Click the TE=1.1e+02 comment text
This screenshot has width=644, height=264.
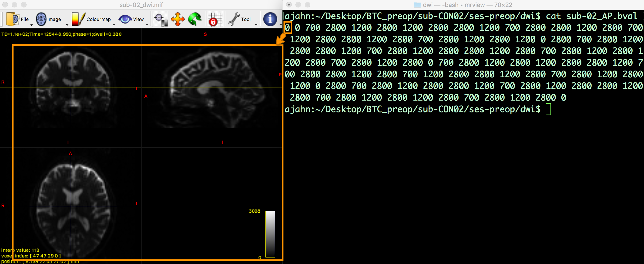click(61, 34)
